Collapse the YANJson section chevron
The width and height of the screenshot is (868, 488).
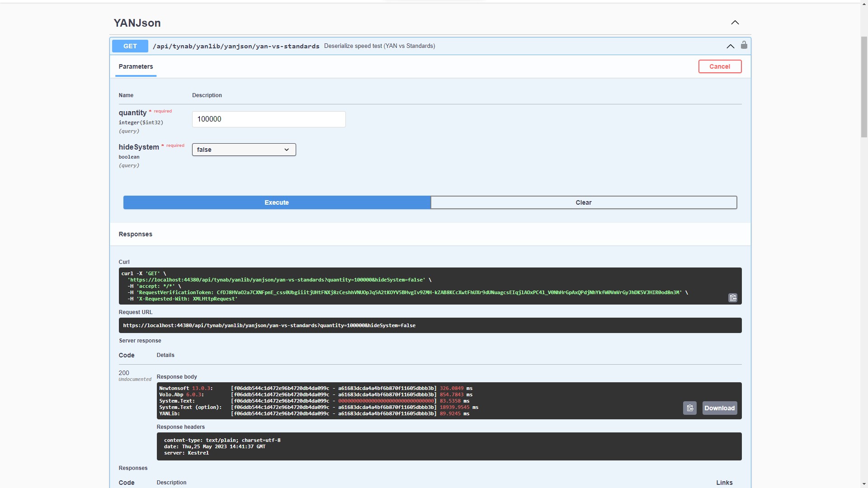(x=735, y=23)
